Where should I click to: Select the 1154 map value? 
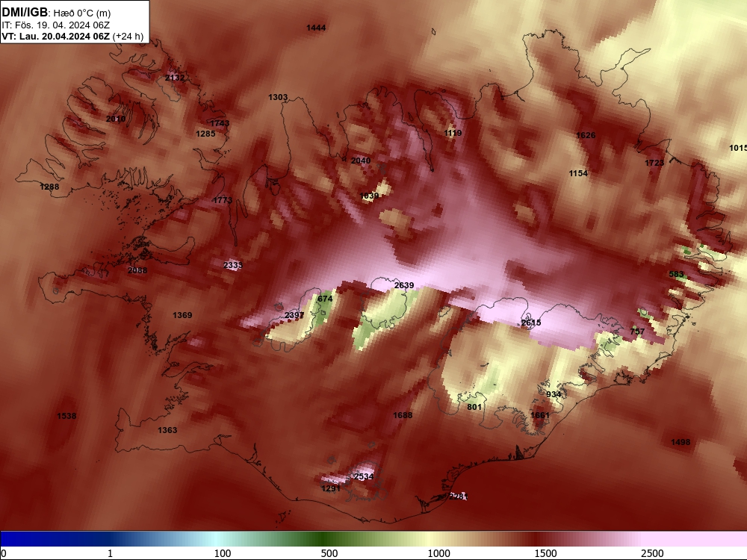[578, 173]
